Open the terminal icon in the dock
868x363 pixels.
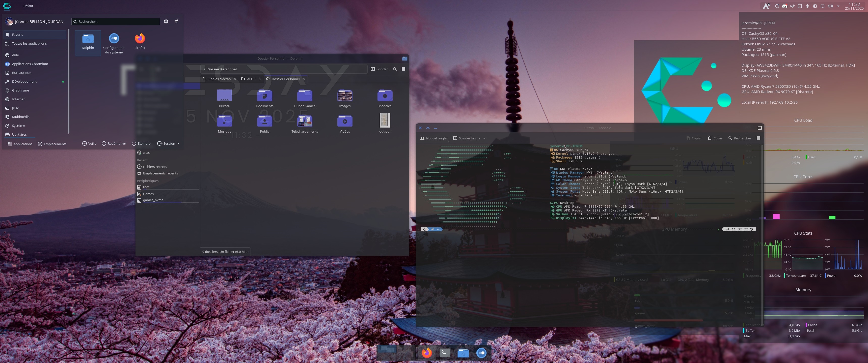[x=445, y=353]
